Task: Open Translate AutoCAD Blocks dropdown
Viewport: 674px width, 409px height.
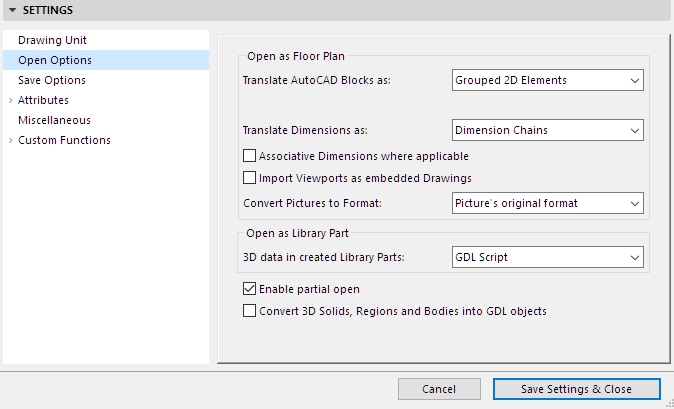Action: tap(546, 79)
